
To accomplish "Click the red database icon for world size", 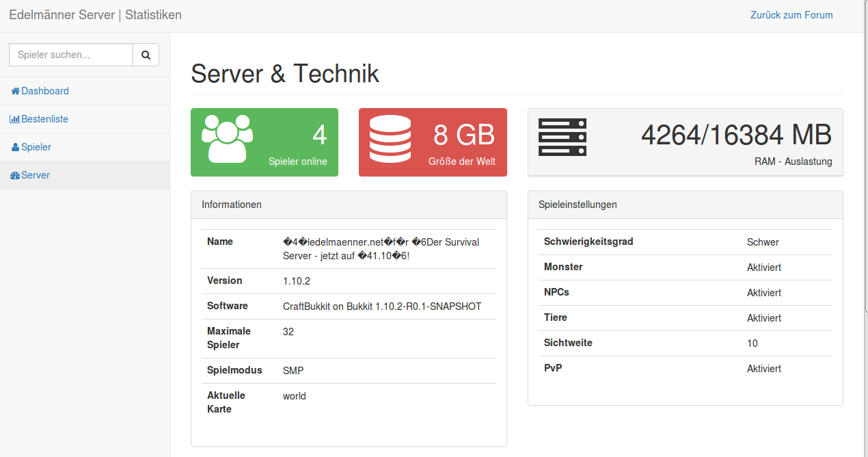I will 389,137.
